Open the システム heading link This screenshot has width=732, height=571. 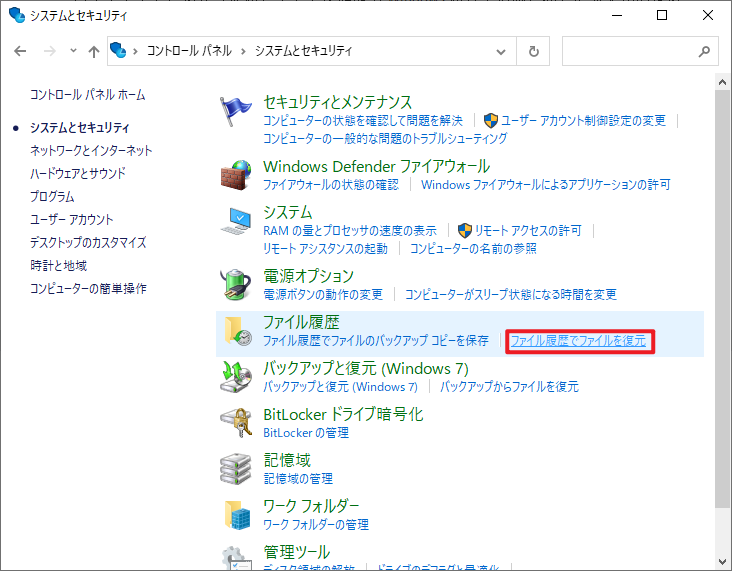click(x=288, y=212)
